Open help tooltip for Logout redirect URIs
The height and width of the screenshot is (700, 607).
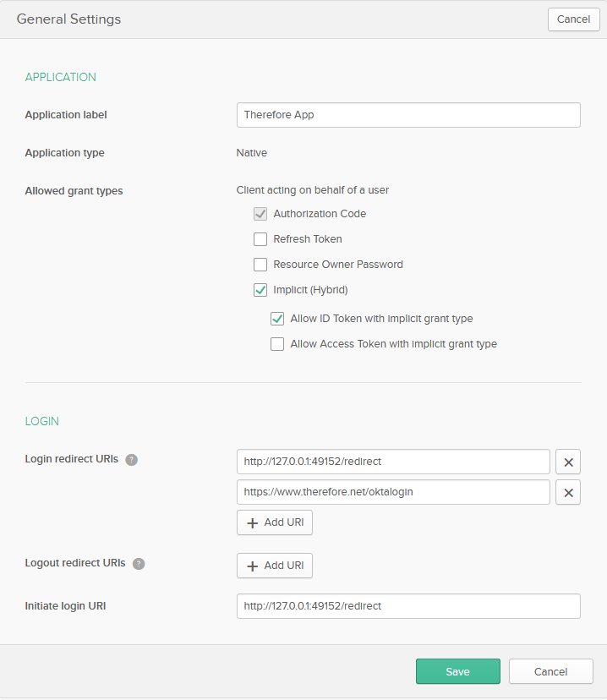click(x=139, y=563)
